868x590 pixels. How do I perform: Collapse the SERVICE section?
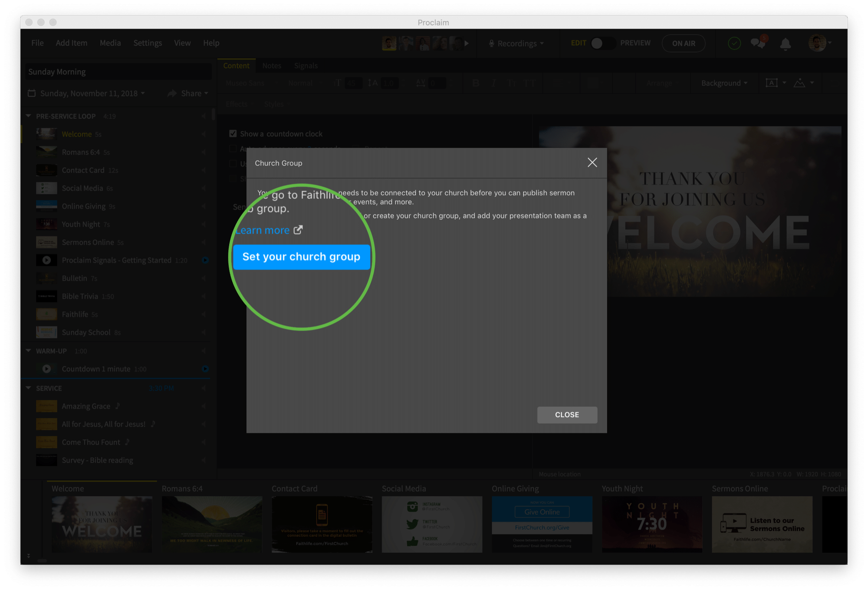tap(28, 388)
